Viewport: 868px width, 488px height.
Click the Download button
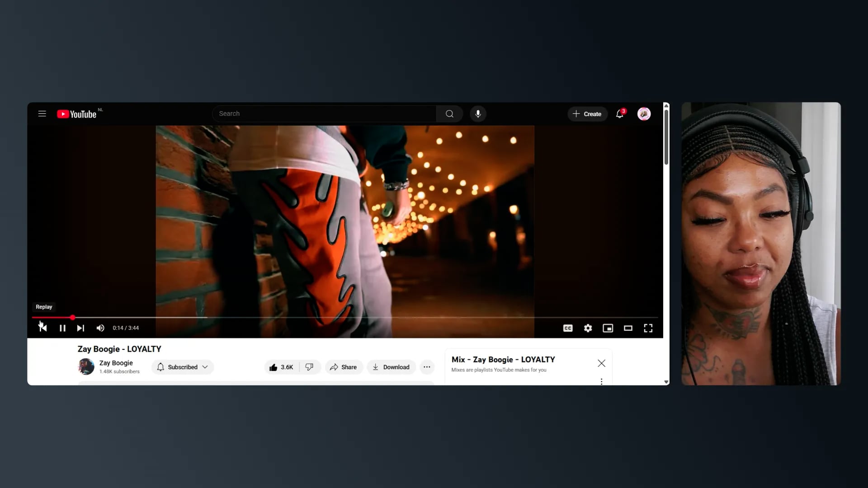tap(391, 367)
